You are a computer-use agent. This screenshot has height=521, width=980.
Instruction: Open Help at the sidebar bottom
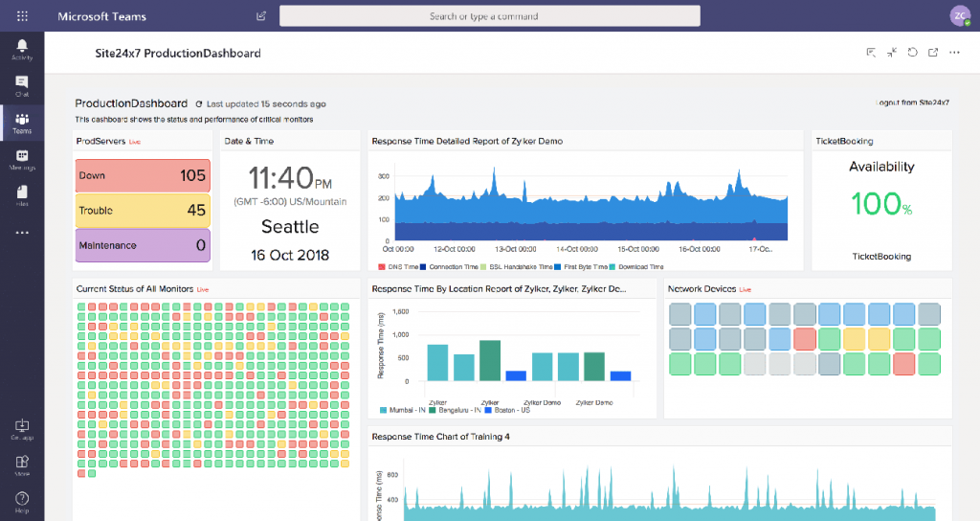[x=21, y=501]
